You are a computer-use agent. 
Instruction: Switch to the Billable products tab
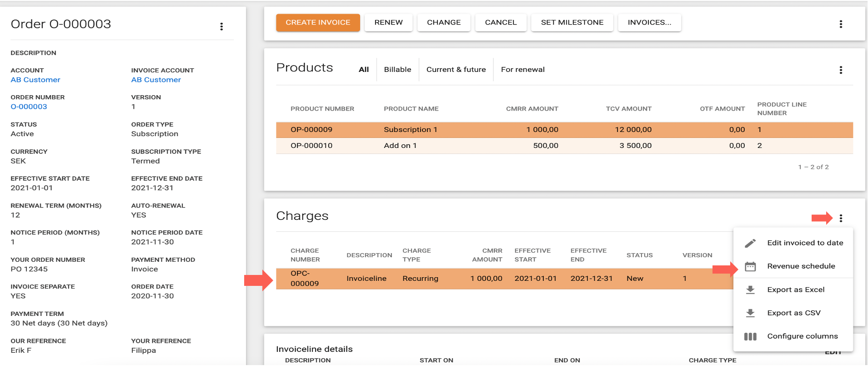(397, 70)
